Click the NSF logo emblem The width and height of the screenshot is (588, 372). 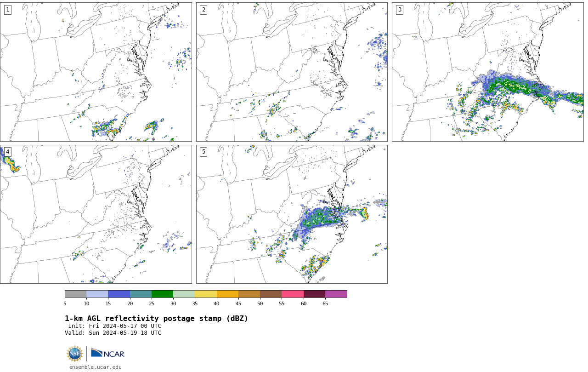(75, 354)
